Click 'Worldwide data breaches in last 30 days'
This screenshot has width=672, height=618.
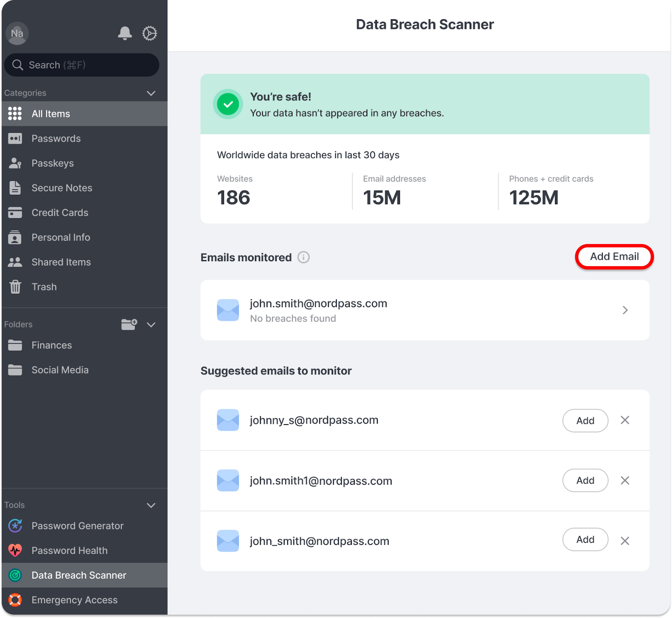tap(308, 155)
